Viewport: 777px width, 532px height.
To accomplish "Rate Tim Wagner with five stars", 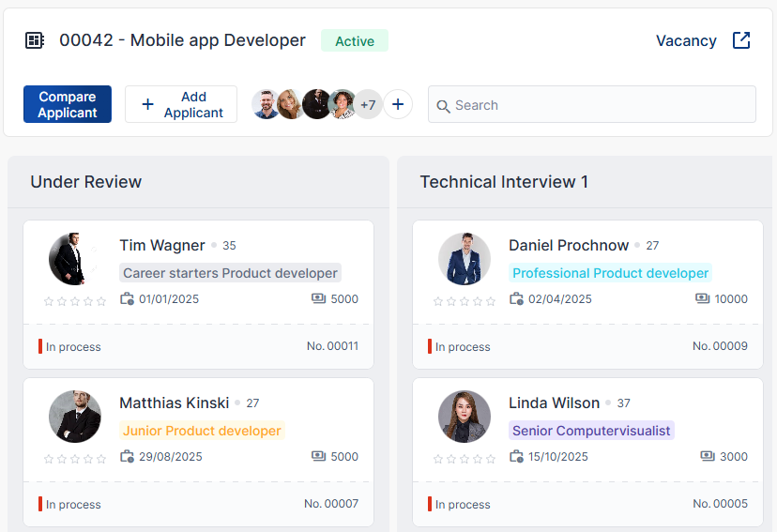I will tap(101, 301).
